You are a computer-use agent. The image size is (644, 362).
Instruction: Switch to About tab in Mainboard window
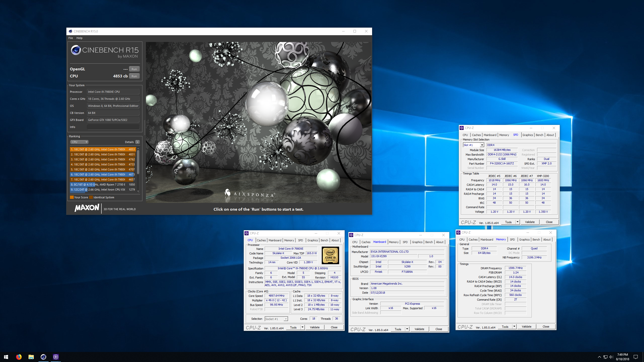[x=440, y=242]
